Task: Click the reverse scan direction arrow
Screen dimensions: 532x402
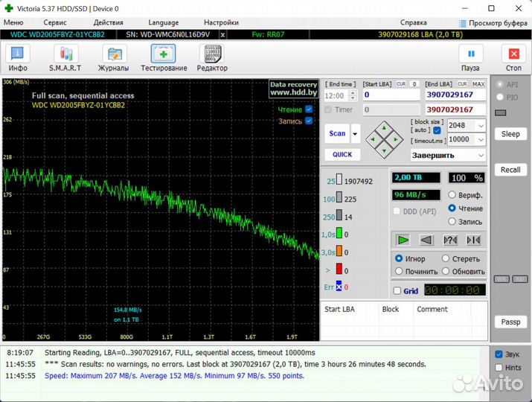Action: [426, 240]
